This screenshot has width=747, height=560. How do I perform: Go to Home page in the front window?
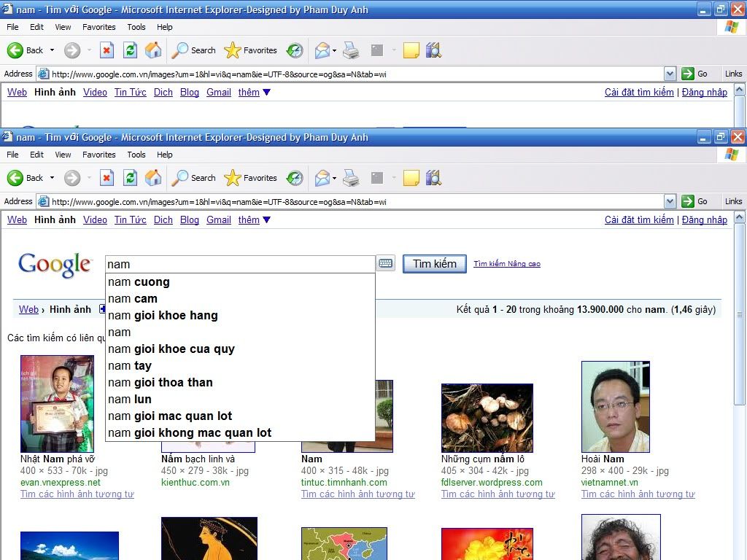click(153, 178)
